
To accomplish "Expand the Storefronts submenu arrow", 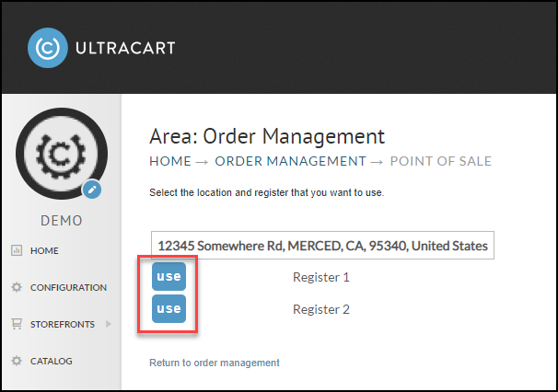I will click(x=109, y=324).
